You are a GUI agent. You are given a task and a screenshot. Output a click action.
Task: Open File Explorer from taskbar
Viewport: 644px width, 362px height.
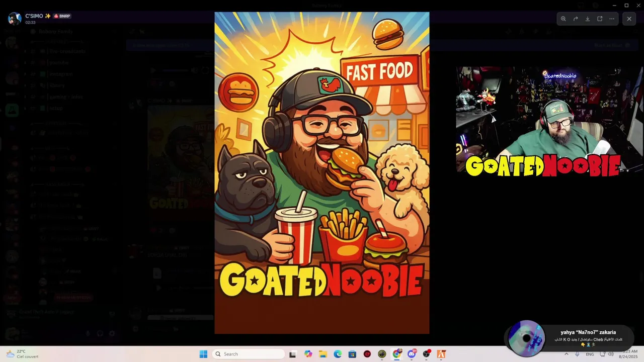coord(323,354)
